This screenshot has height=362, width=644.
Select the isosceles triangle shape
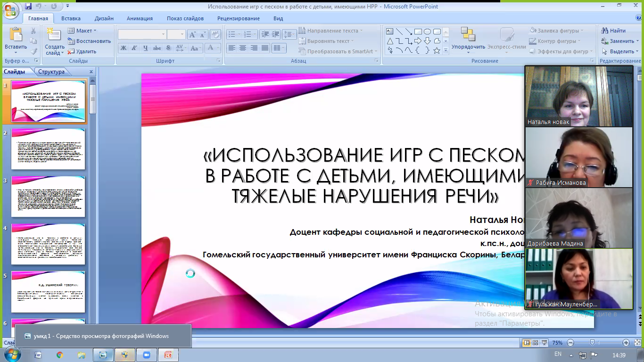[390, 41]
